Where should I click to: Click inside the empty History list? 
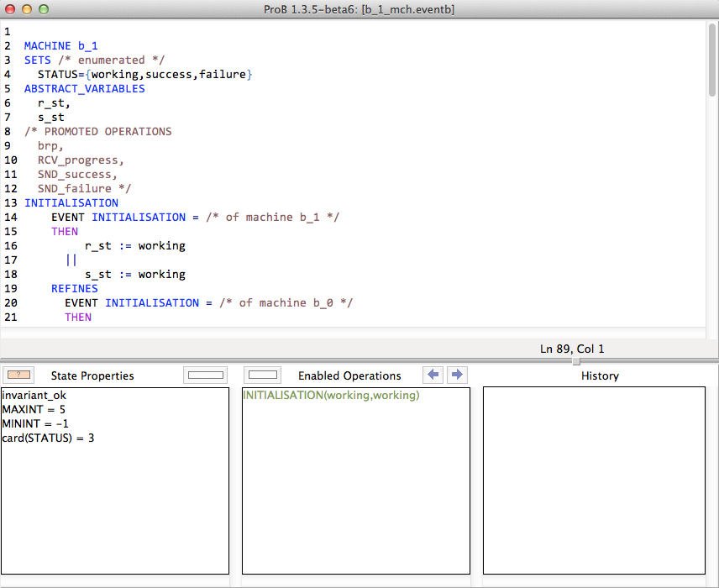point(593,479)
